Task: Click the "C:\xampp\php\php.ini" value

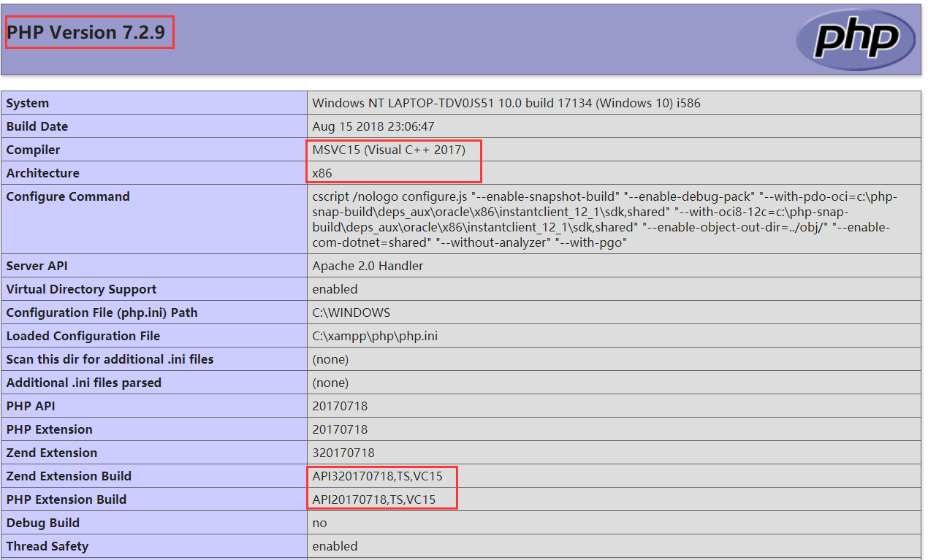Action: click(375, 336)
